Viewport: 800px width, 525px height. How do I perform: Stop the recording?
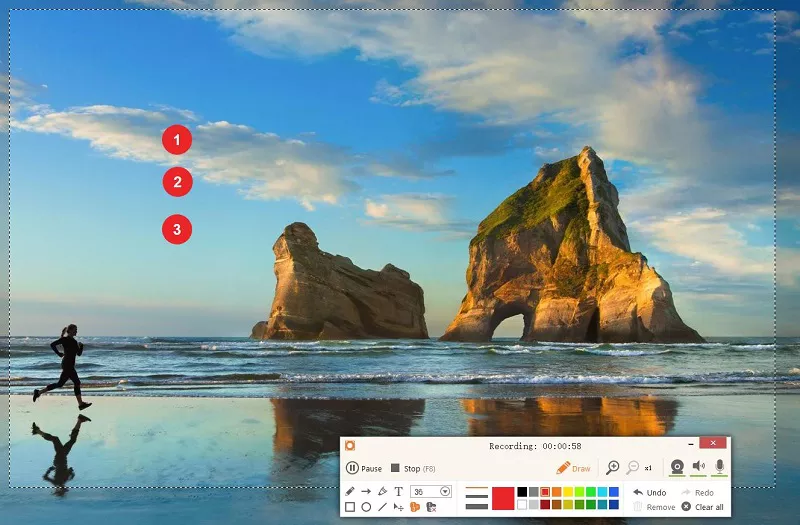(413, 468)
